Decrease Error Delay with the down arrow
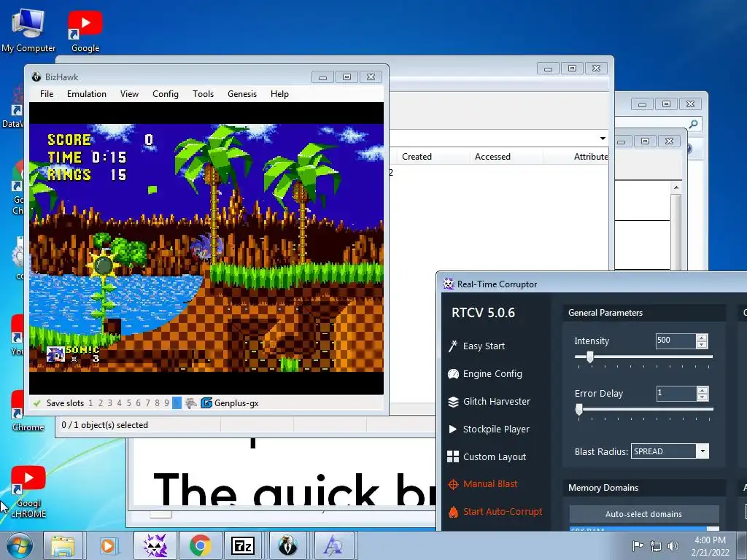Screen dimensions: 747x560 pos(702,397)
